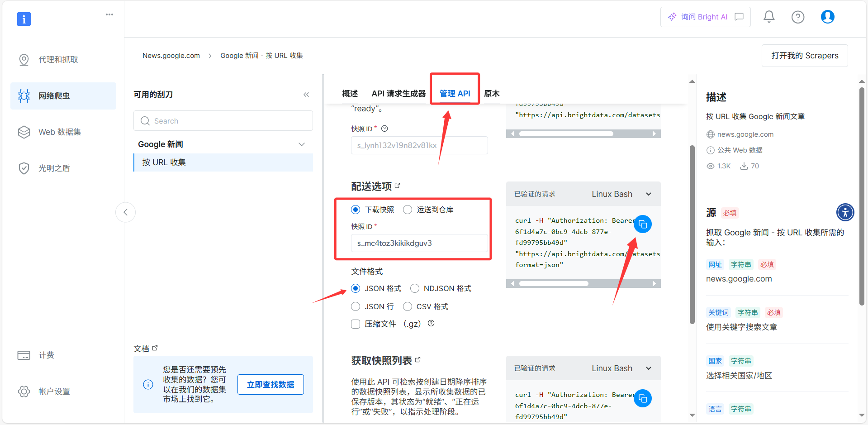Switch to the 概述 tab

point(350,94)
